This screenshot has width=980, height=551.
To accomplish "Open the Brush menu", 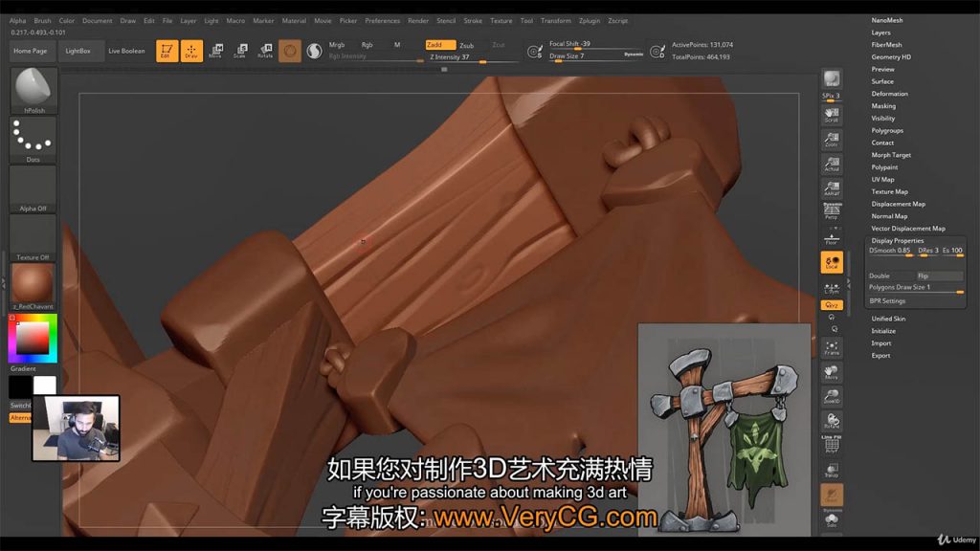I will pos(42,21).
